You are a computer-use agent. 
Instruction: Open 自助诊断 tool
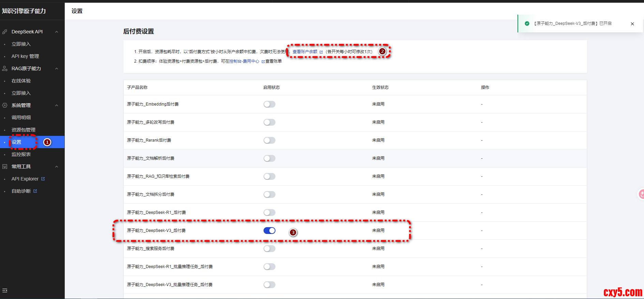21,191
